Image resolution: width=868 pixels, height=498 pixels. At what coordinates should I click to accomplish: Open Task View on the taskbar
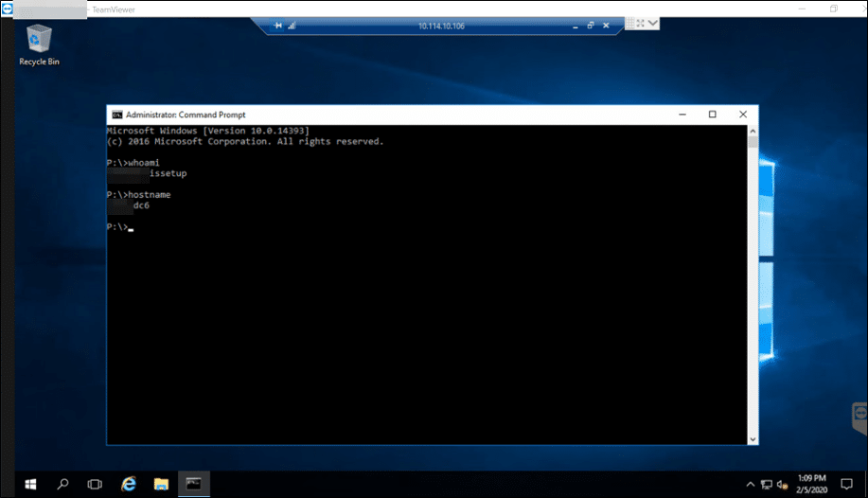tap(95, 483)
